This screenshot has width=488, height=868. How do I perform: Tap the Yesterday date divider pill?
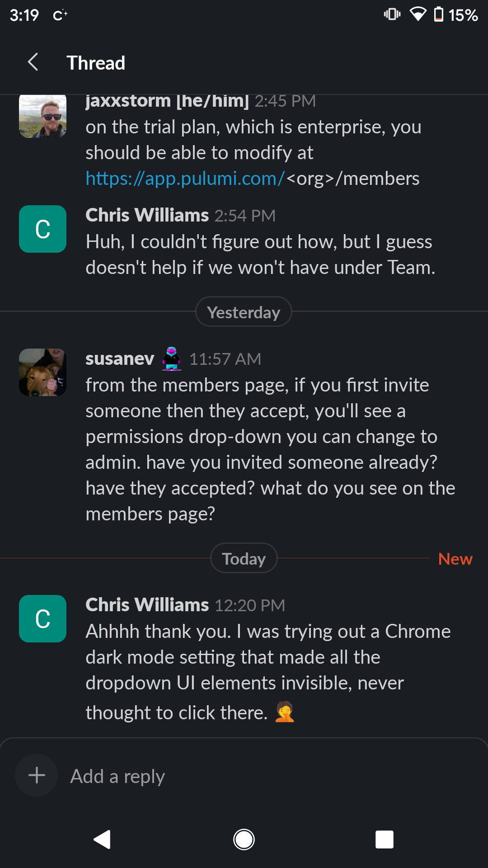pos(244,311)
